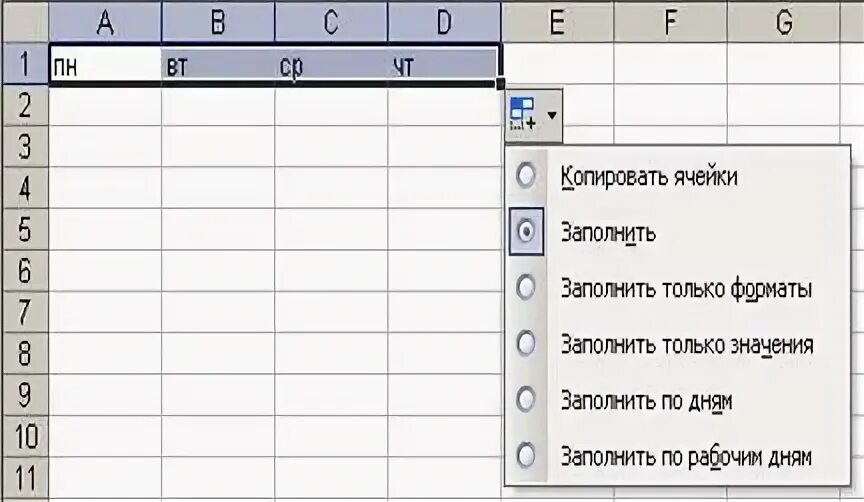Select row 1 header
The image size is (864, 502).
(x=25, y=63)
